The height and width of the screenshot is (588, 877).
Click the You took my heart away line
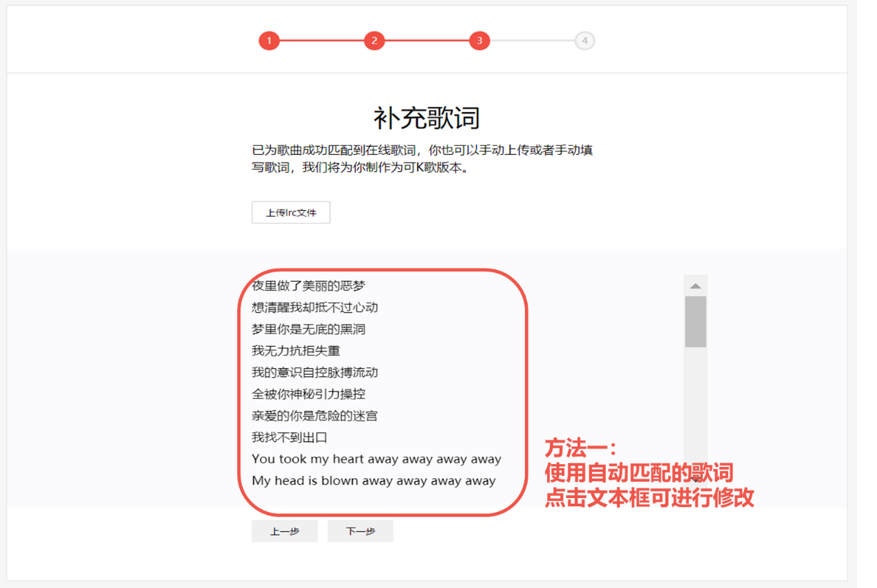(x=377, y=459)
